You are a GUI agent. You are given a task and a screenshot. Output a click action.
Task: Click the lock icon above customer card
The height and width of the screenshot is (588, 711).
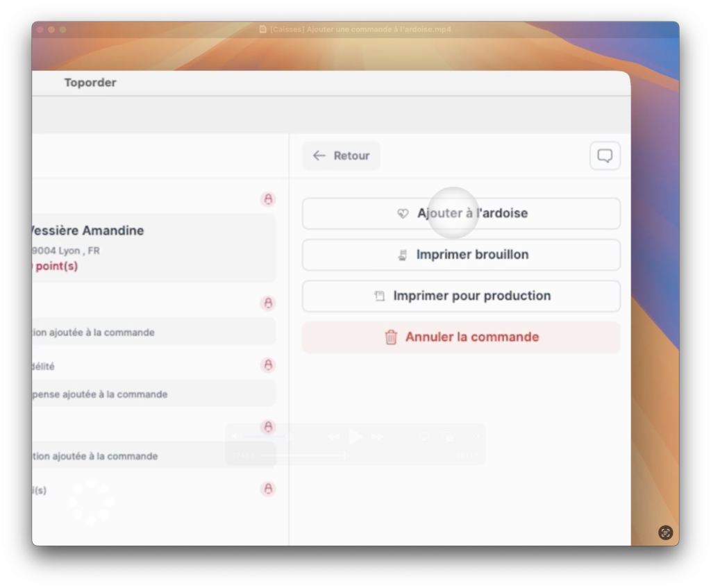click(x=268, y=199)
